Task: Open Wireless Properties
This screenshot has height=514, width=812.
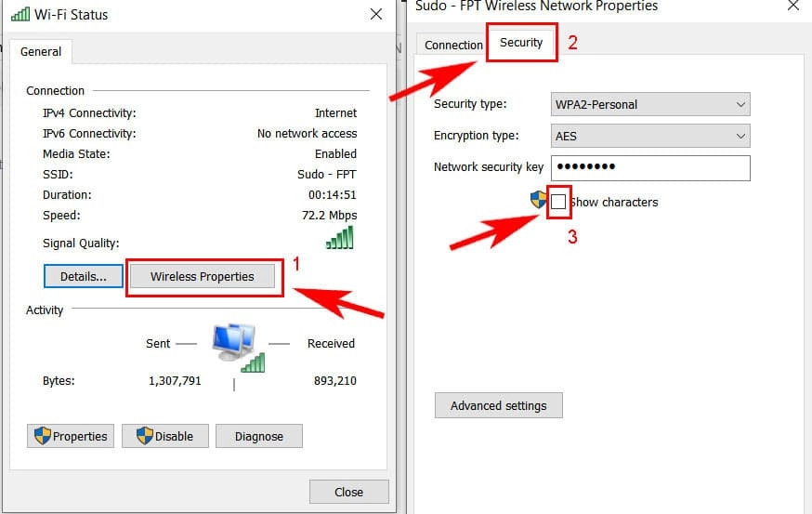Action: (x=203, y=276)
